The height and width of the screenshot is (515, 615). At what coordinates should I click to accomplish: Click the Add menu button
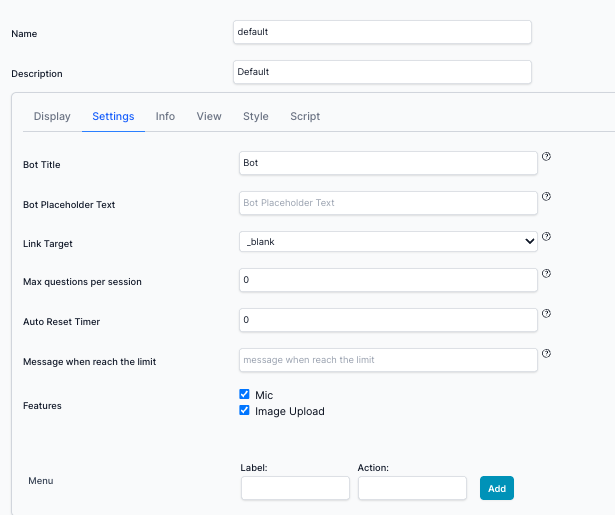point(497,488)
